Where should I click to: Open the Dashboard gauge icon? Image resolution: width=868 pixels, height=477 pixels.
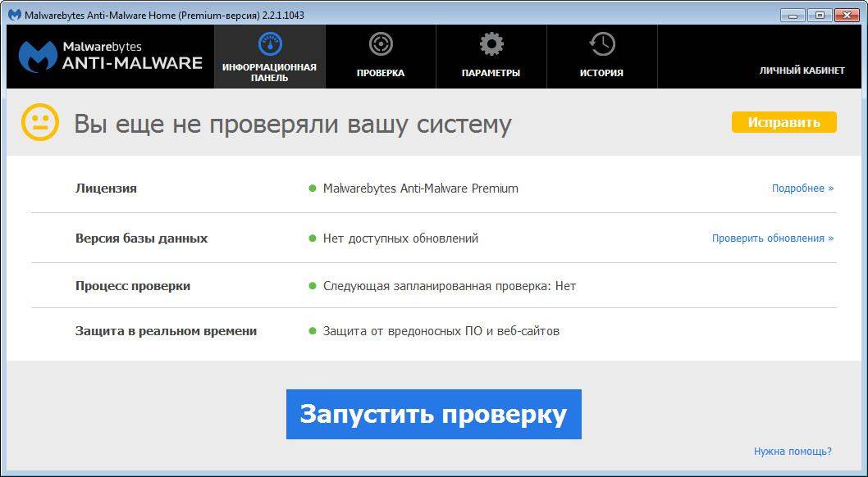pyautogui.click(x=270, y=43)
